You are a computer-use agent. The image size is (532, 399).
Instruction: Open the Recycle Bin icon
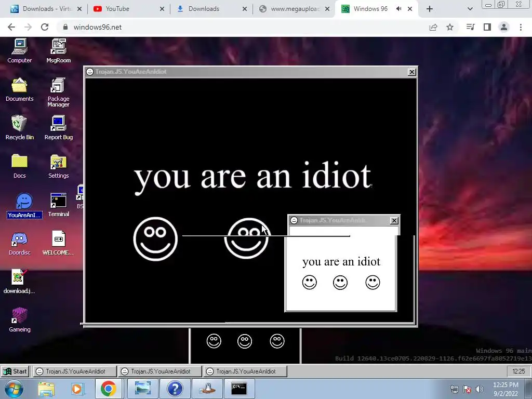[19, 128]
